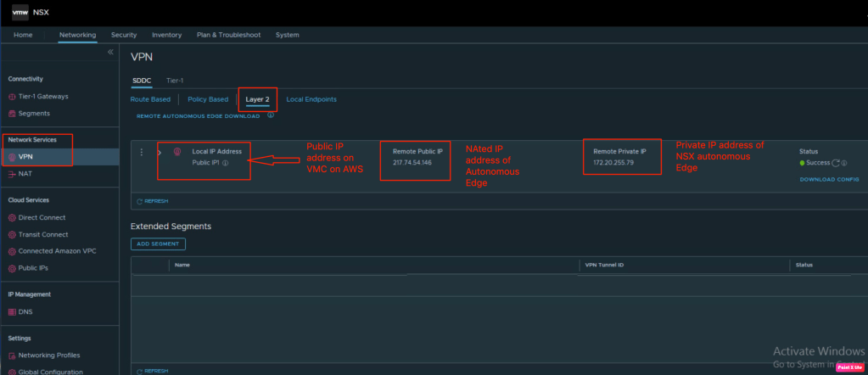This screenshot has width=868, height=375.
Task: Refresh the VPN session list
Action: [x=152, y=201]
